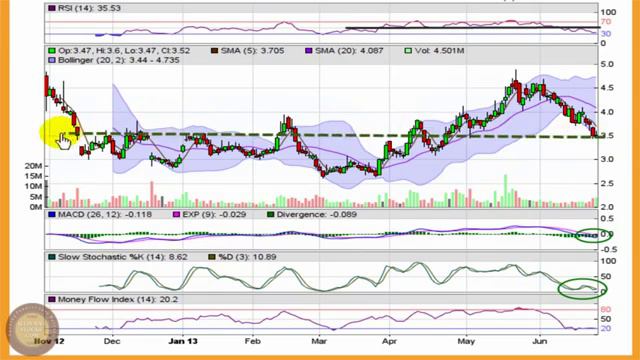Viewport: 640px width, 360px height.
Task: Click the magenta EXP (9) legend swatch
Action: (x=176, y=214)
